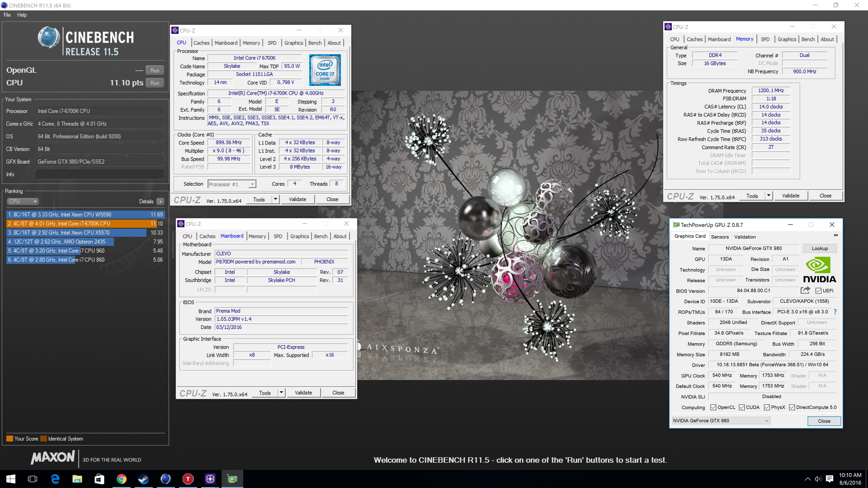868x488 pixels.
Task: Switch to SPD tab in Memory CPU-Z window
Action: pyautogui.click(x=765, y=39)
